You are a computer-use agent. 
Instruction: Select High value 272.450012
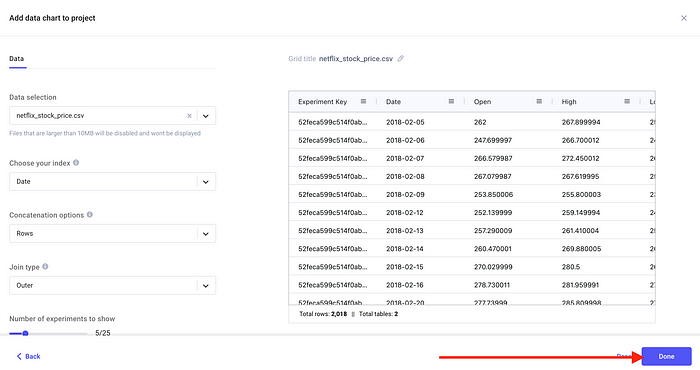580,158
